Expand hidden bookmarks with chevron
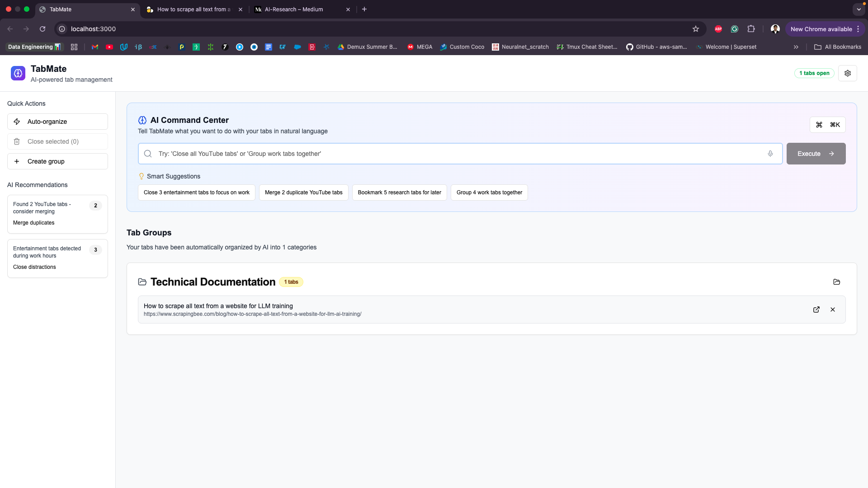Image resolution: width=868 pixels, height=488 pixels. coord(796,47)
